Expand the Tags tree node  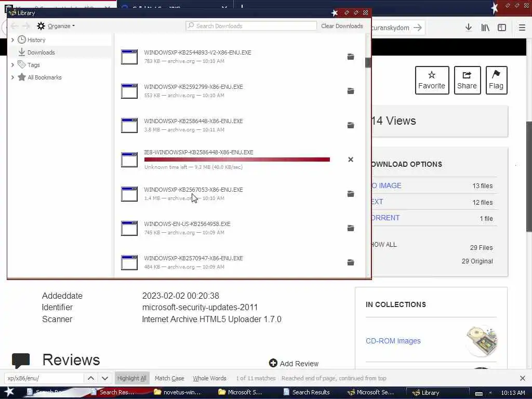point(12,65)
